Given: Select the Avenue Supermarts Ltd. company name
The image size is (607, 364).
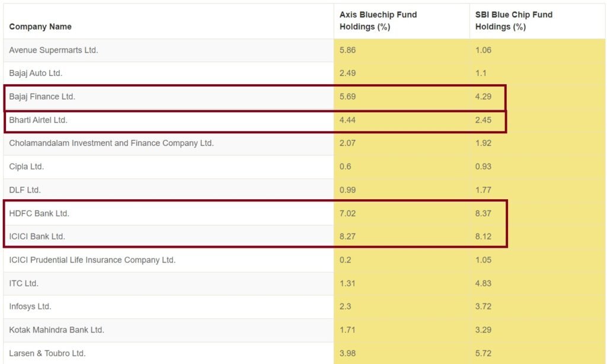Looking at the screenshot, I should (x=53, y=50).
